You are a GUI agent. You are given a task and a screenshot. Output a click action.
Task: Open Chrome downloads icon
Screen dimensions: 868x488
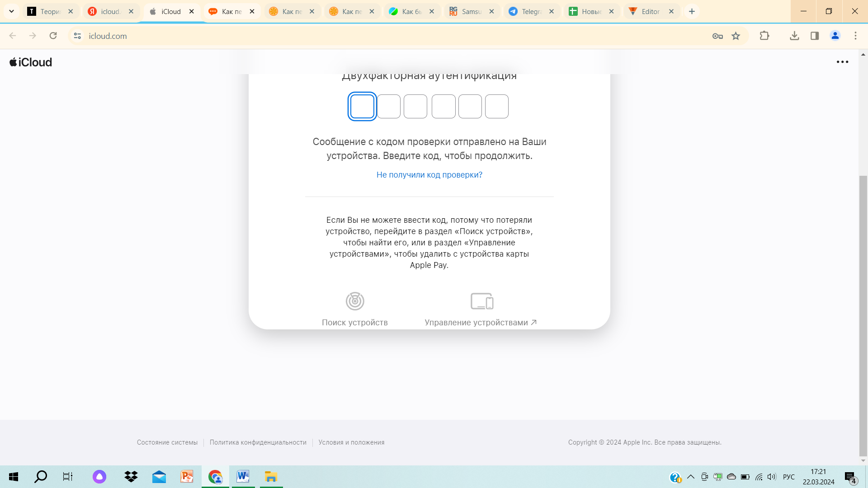[794, 36]
